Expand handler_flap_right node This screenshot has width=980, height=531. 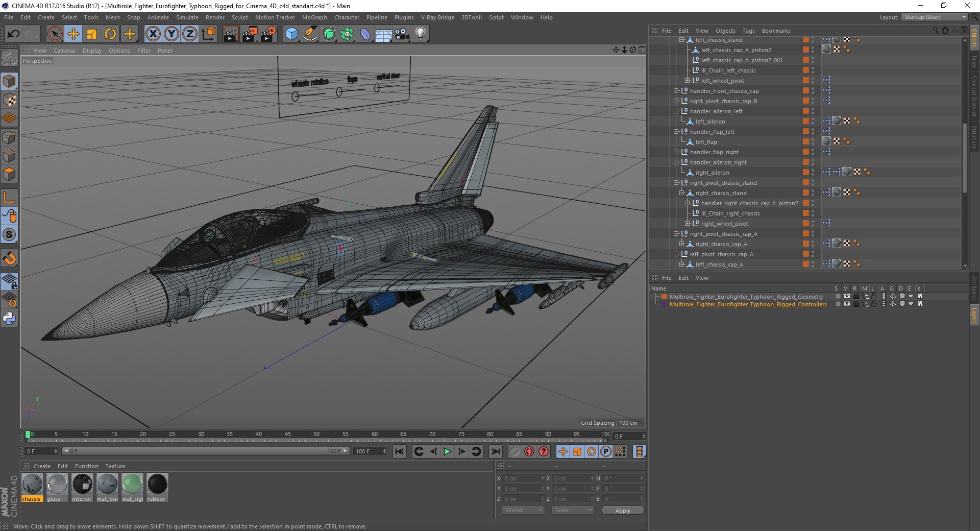[x=676, y=152]
